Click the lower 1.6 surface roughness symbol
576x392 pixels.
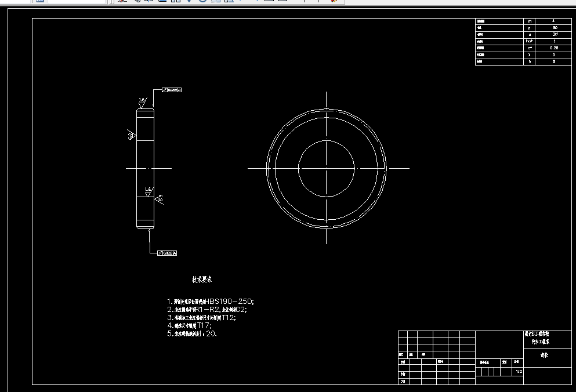point(148,192)
